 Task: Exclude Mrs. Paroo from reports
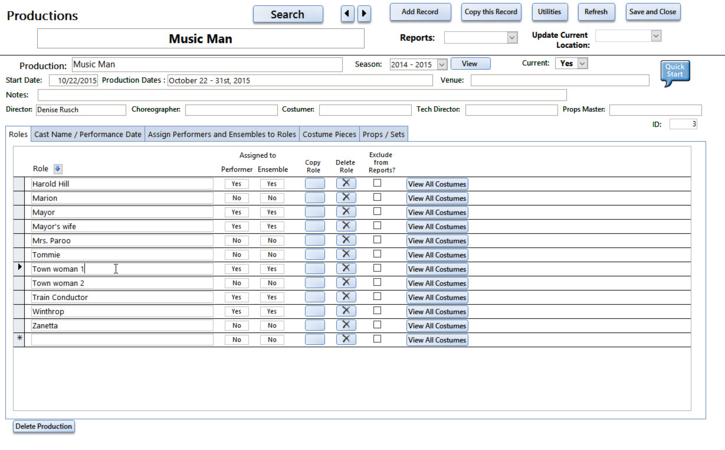tap(377, 240)
